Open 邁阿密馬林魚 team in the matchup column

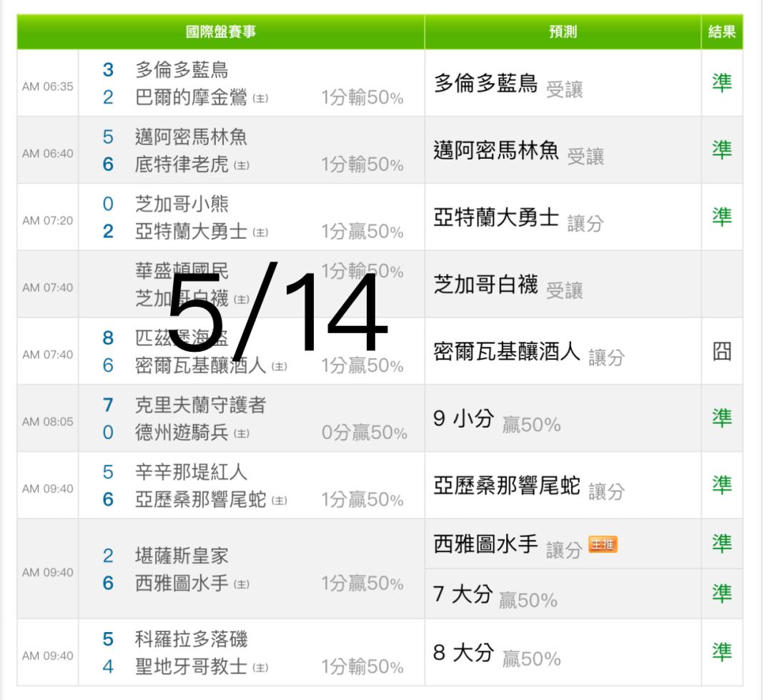tap(191, 137)
